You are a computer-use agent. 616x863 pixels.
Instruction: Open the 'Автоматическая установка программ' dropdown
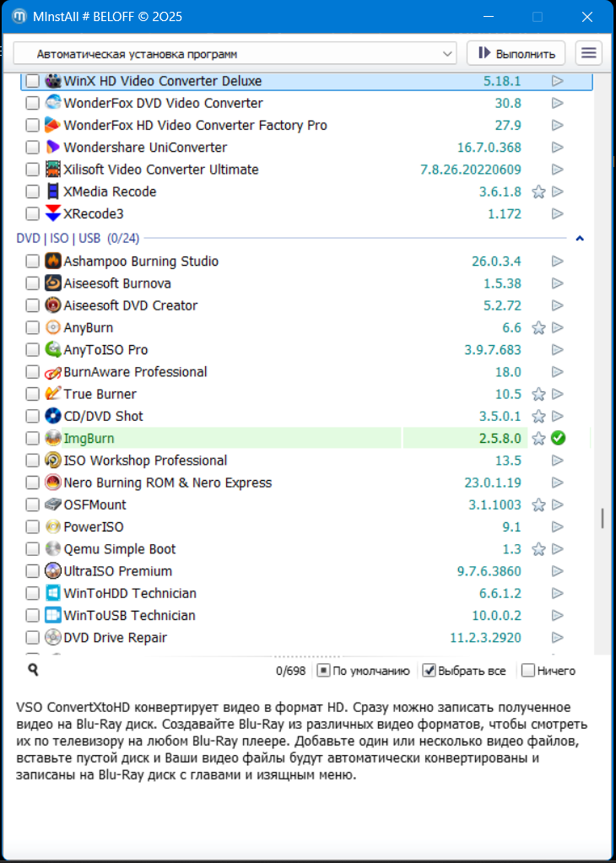(235, 54)
